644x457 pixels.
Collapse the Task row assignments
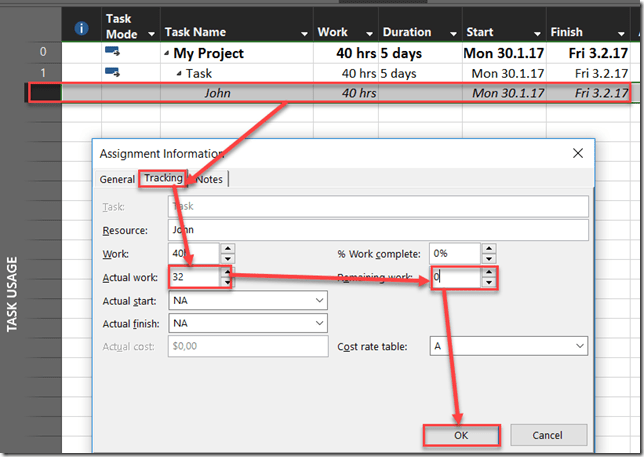pos(178,74)
